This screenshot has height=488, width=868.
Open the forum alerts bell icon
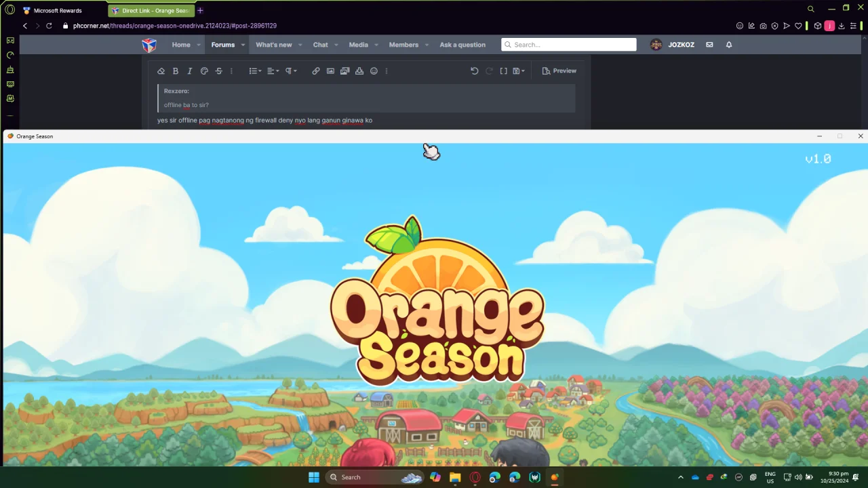coord(729,45)
